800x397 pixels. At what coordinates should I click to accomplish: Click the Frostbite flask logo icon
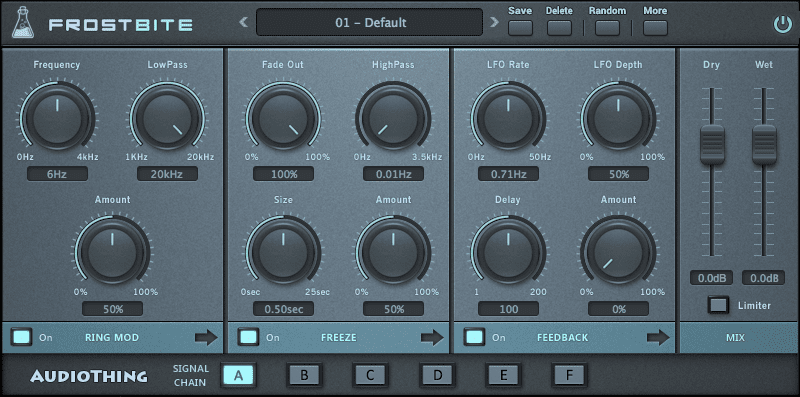click(x=23, y=23)
